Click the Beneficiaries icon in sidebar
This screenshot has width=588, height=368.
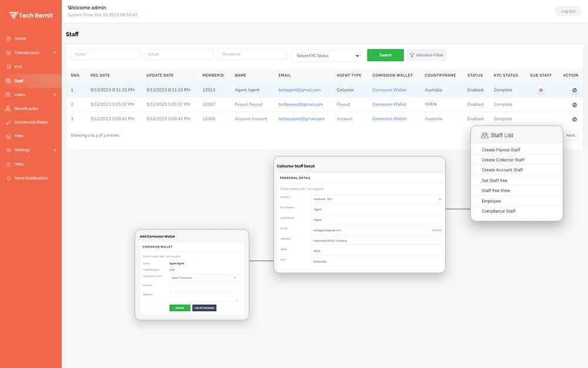point(8,109)
